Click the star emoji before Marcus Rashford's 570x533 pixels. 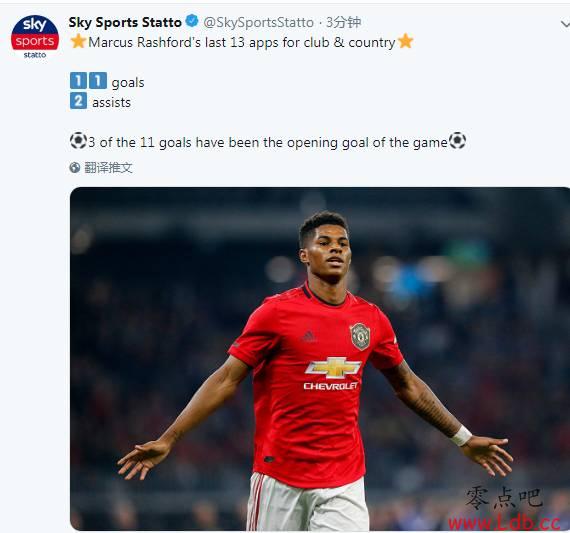point(78,41)
